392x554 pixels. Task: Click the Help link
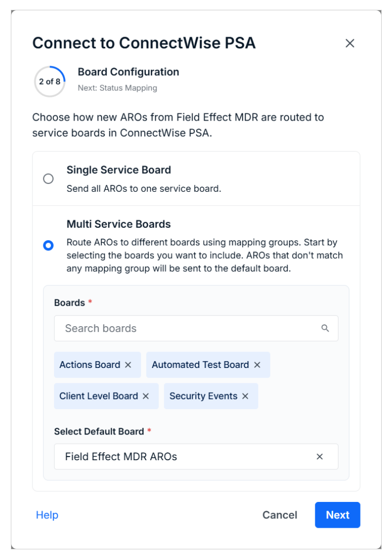(47, 515)
